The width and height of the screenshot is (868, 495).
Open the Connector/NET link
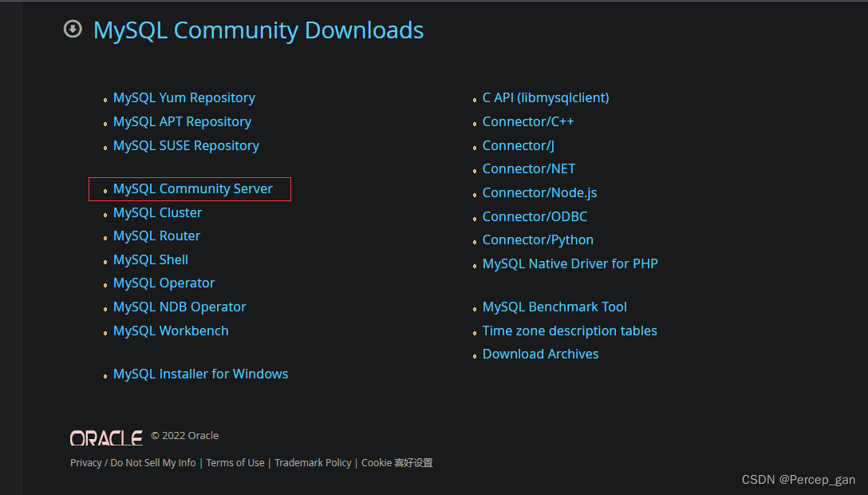529,169
